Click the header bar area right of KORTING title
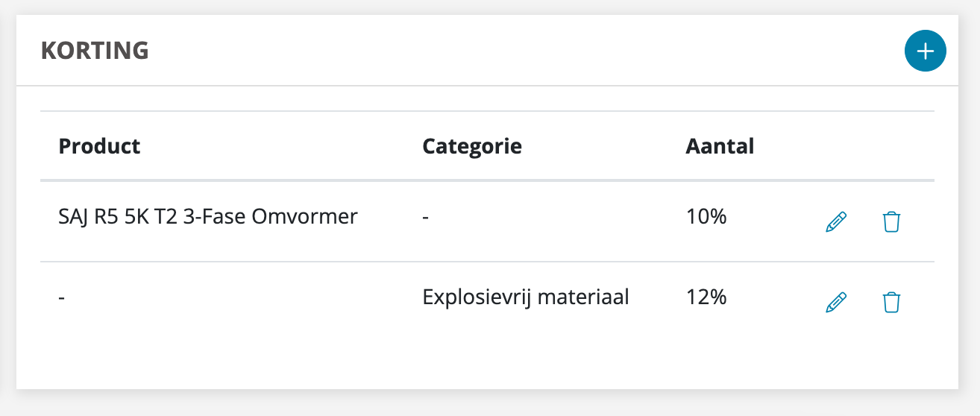Viewport: 980px width, 416px height. click(522, 51)
